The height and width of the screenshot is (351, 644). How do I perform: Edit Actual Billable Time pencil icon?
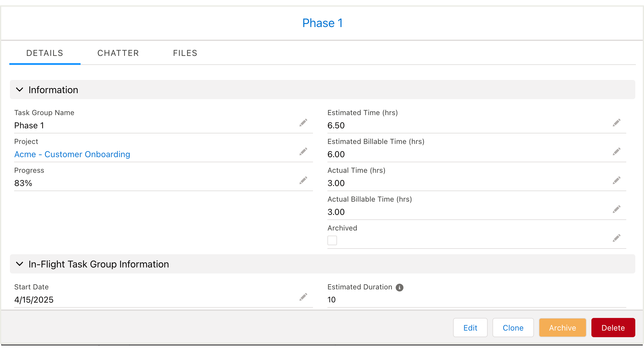tap(617, 209)
